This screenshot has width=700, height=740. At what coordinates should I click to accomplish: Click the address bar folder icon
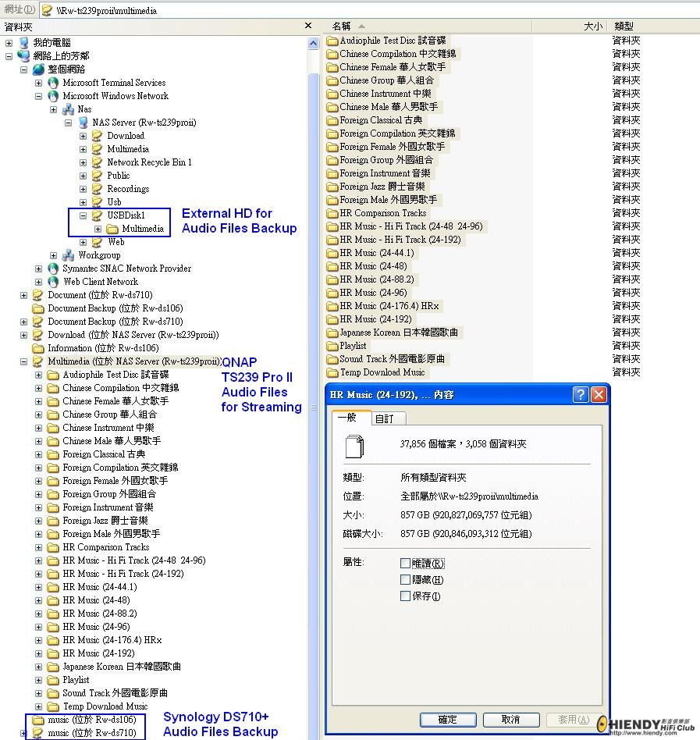click(47, 10)
